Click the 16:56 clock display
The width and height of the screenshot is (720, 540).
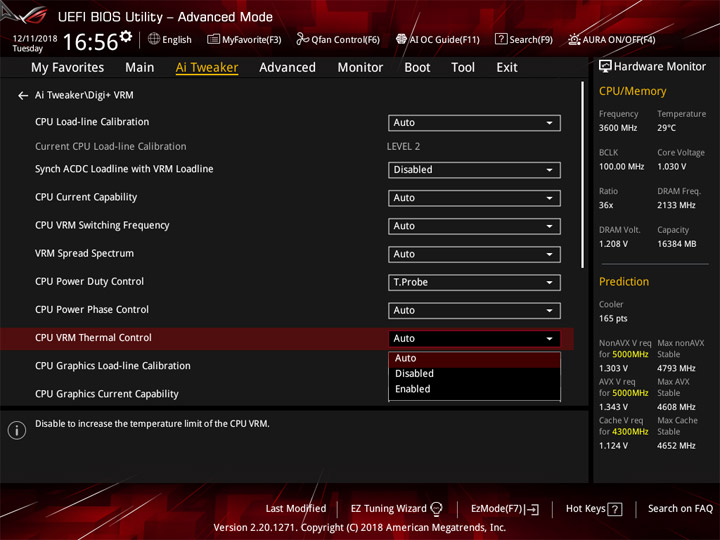pyautogui.click(x=90, y=42)
